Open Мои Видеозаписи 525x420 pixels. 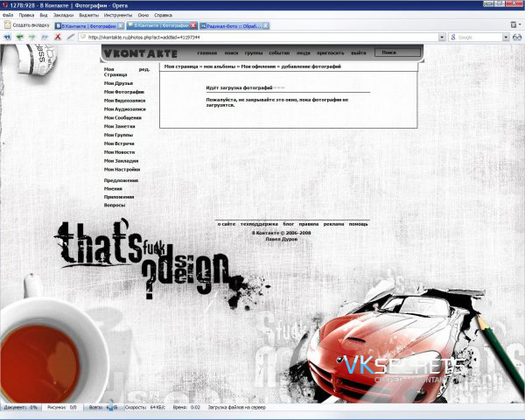point(124,101)
